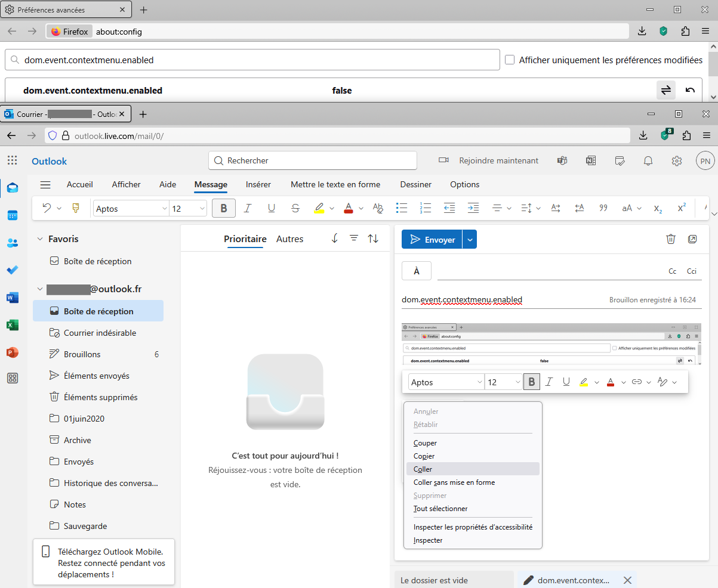The image size is (718, 588).
Task: Apply superscript formatting
Action: pyautogui.click(x=682, y=208)
